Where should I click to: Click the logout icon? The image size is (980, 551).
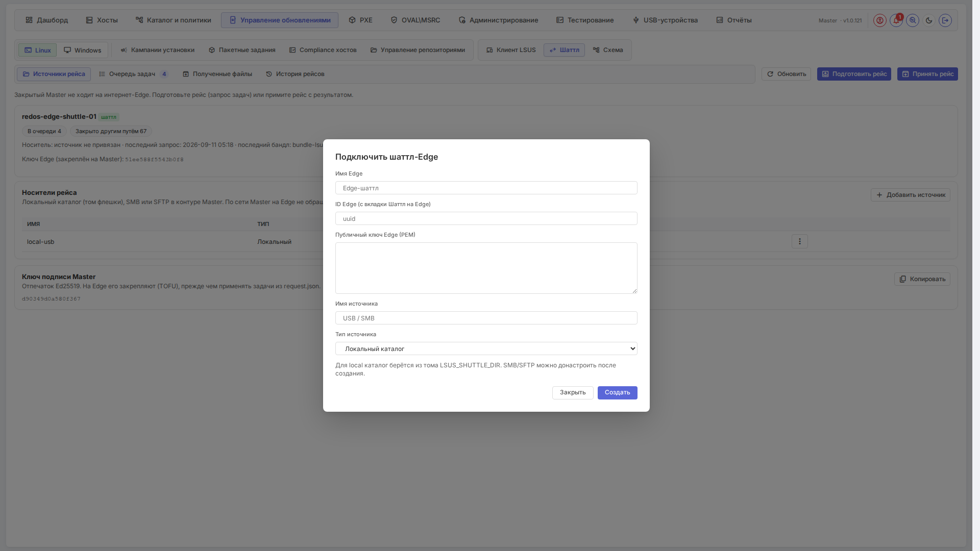(945, 20)
